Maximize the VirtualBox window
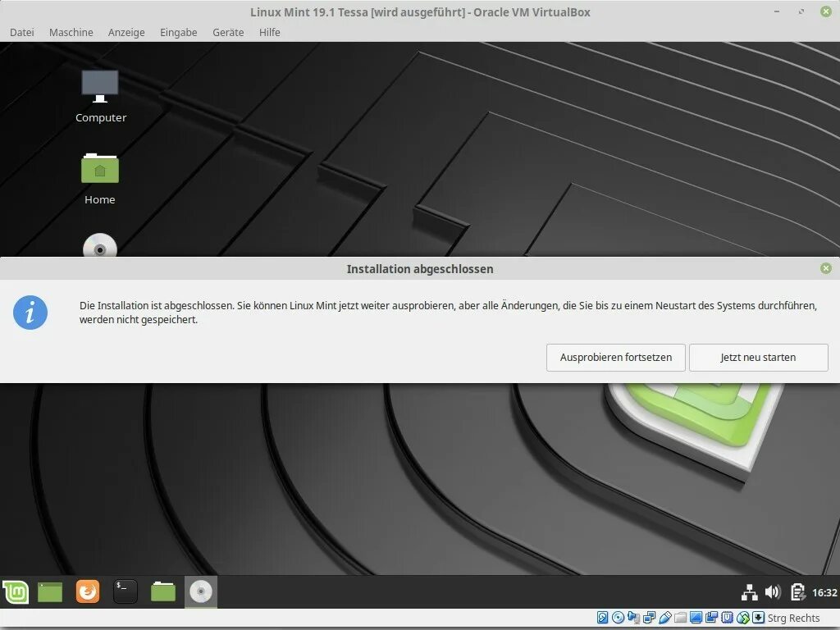 point(801,11)
